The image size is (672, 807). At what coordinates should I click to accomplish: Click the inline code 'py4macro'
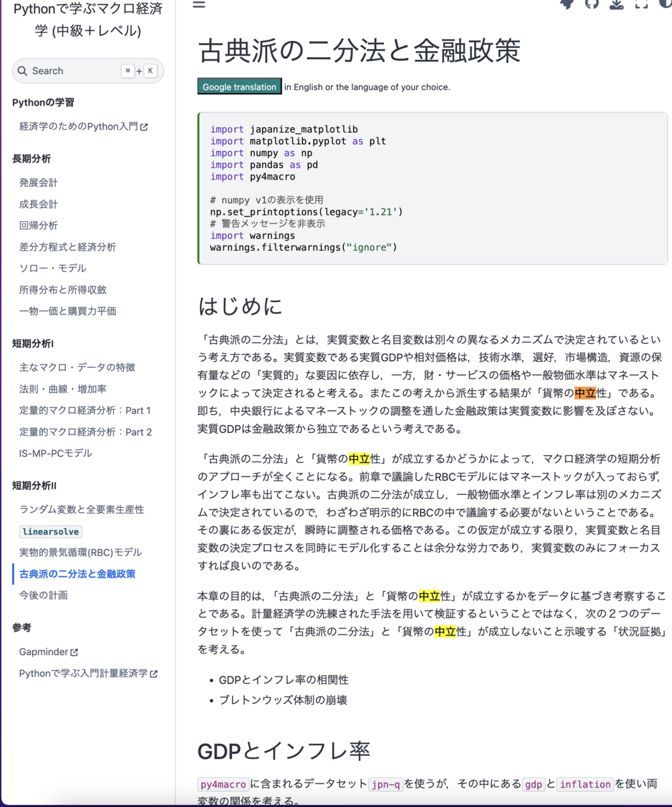[223, 784]
